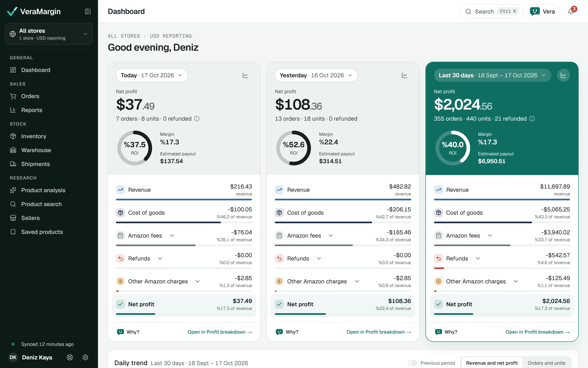Click Today's ROI %37.5 ring
This screenshot has width=588, height=368.
[x=135, y=148]
